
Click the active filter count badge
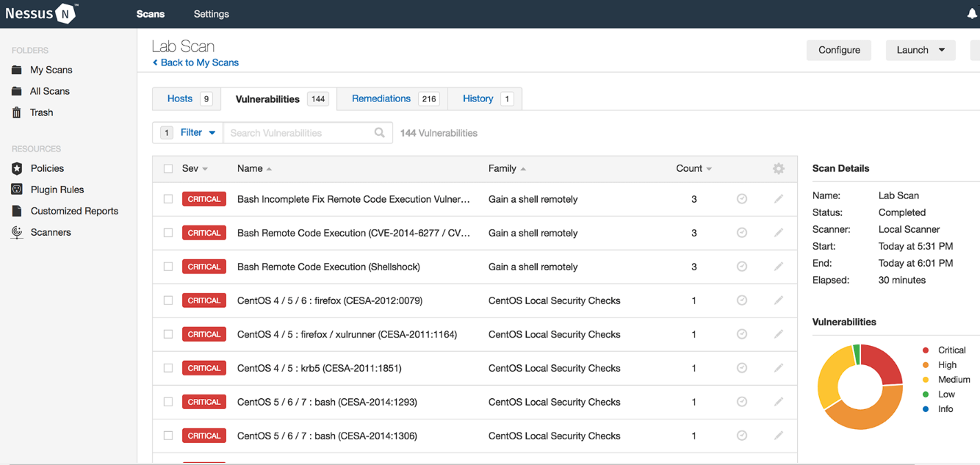(167, 133)
